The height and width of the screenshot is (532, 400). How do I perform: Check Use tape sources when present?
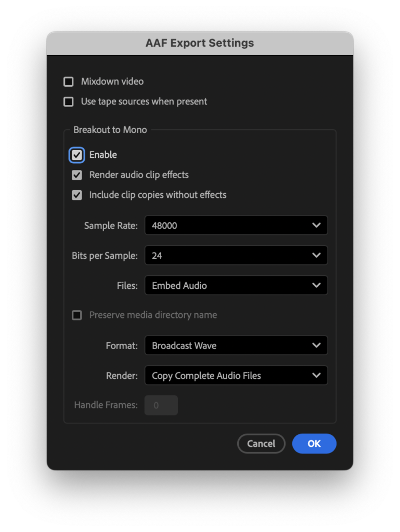68,102
